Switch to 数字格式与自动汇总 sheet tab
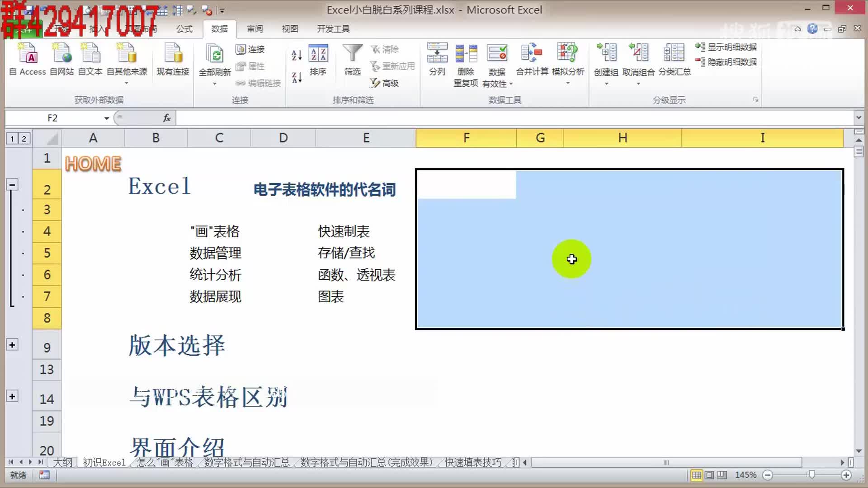 [247, 462]
